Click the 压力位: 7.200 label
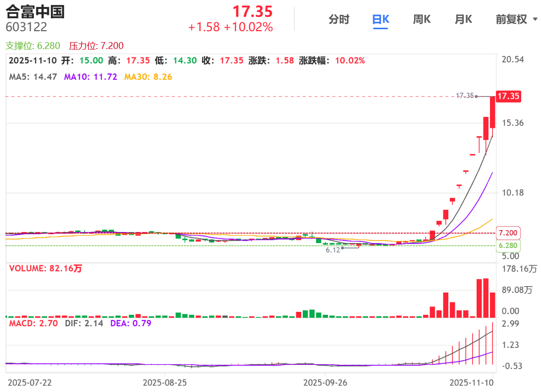Screen dimensions: 541x392 click(96, 46)
